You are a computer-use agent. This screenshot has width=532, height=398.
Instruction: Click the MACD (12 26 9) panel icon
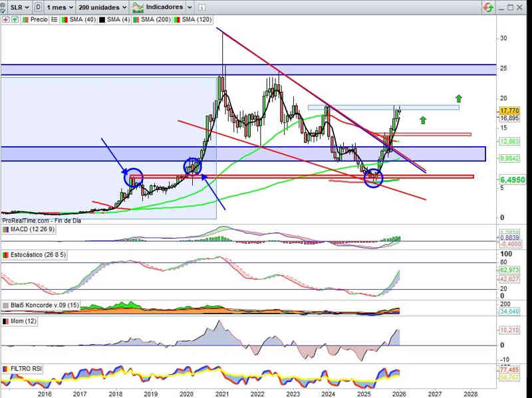click(6, 229)
